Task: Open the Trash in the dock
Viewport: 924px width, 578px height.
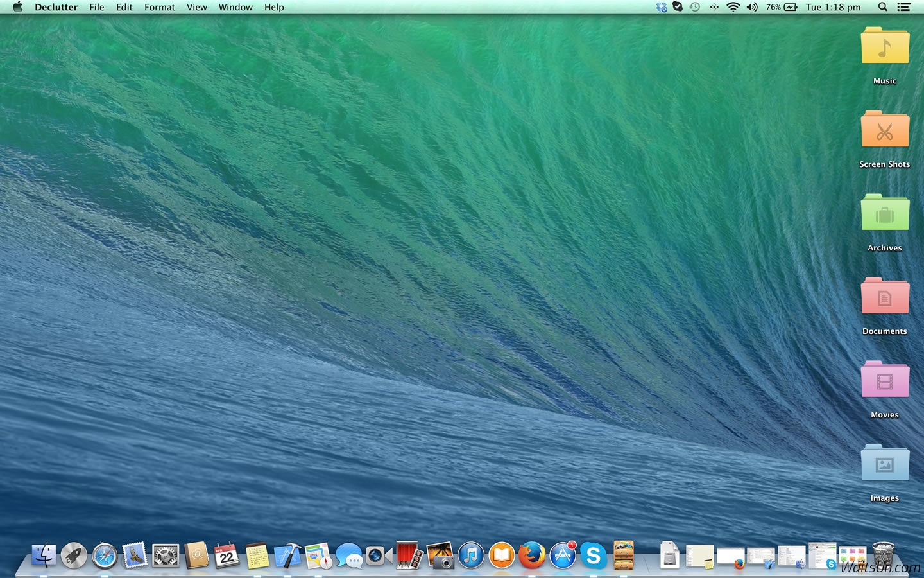Action: pos(883,555)
